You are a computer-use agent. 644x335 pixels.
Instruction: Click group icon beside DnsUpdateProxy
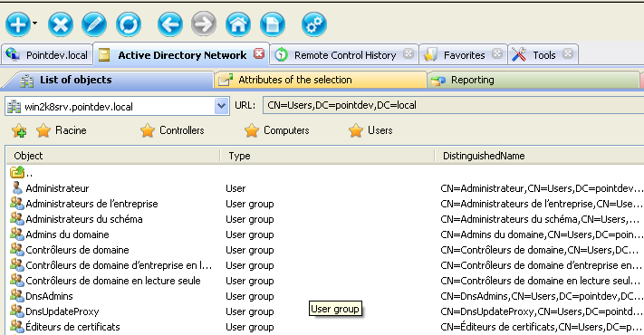(17, 311)
